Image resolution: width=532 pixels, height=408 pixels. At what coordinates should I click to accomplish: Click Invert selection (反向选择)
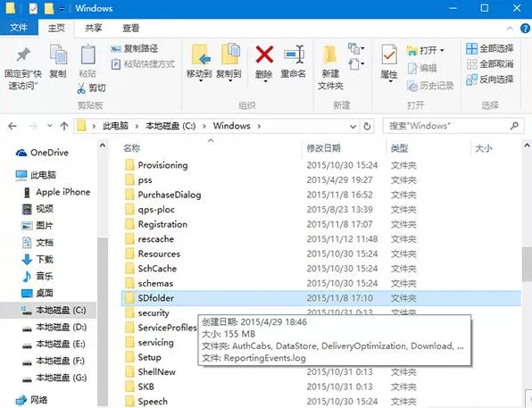coord(489,79)
